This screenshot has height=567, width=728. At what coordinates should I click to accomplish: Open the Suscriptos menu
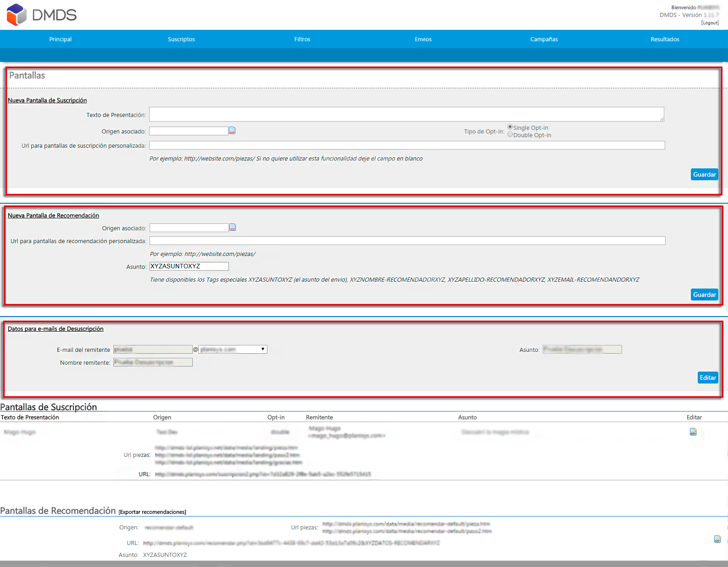coord(181,39)
